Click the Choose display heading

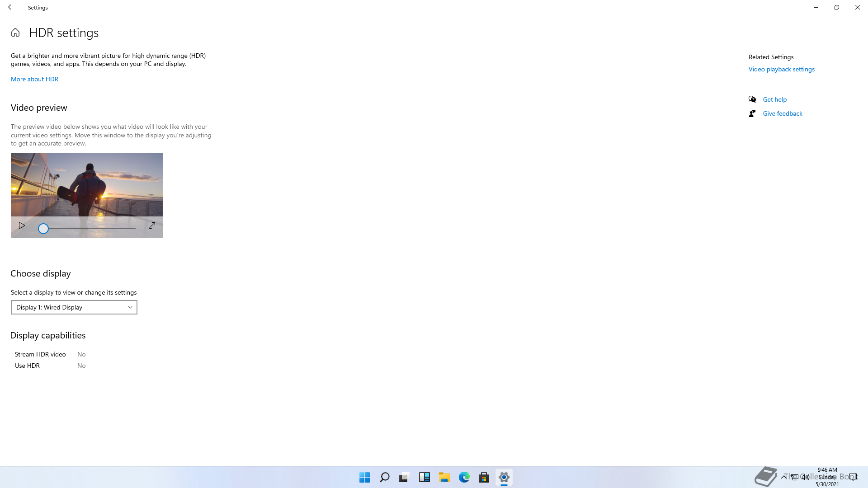coord(41,273)
